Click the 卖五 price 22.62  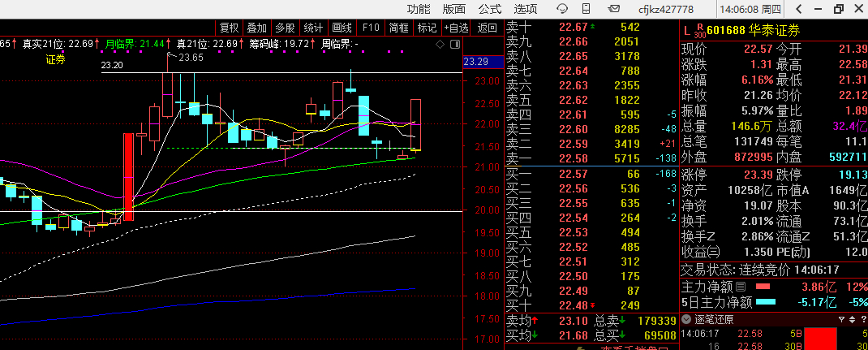click(x=573, y=100)
